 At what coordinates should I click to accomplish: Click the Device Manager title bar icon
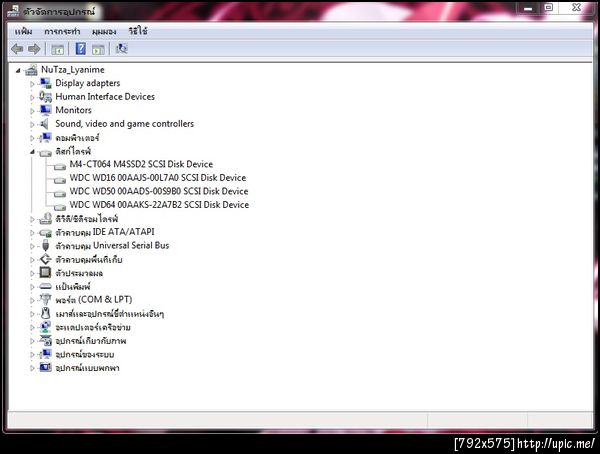(13, 11)
